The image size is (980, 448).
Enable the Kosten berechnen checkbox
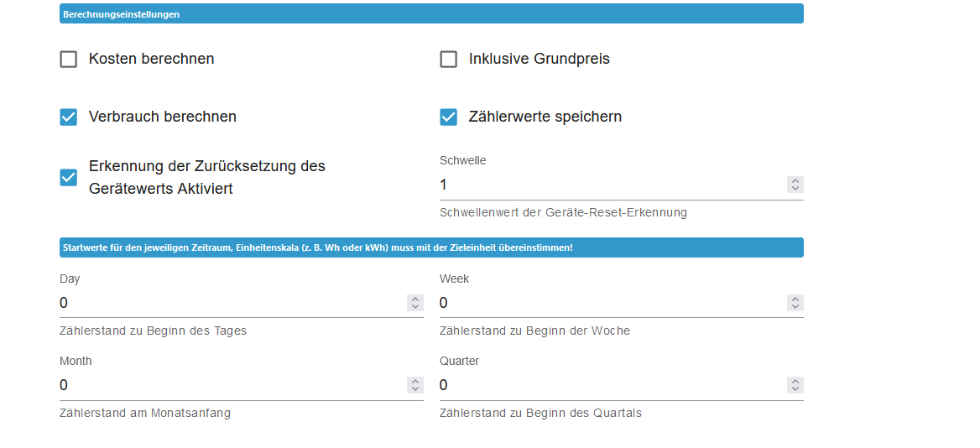[69, 60]
